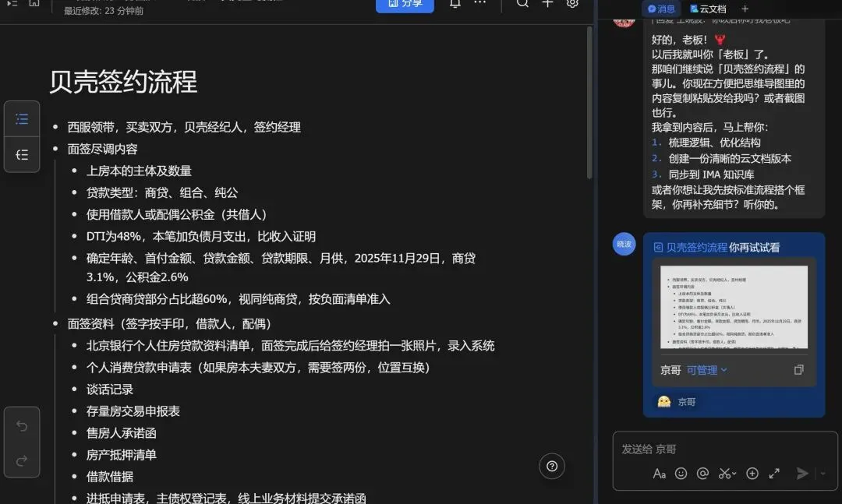This screenshot has width=842, height=504.
Task: Open the send options dropdown arrow
Action: (823, 474)
